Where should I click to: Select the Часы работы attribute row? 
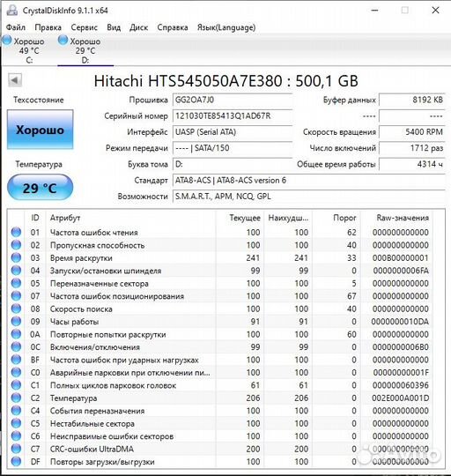220,322
